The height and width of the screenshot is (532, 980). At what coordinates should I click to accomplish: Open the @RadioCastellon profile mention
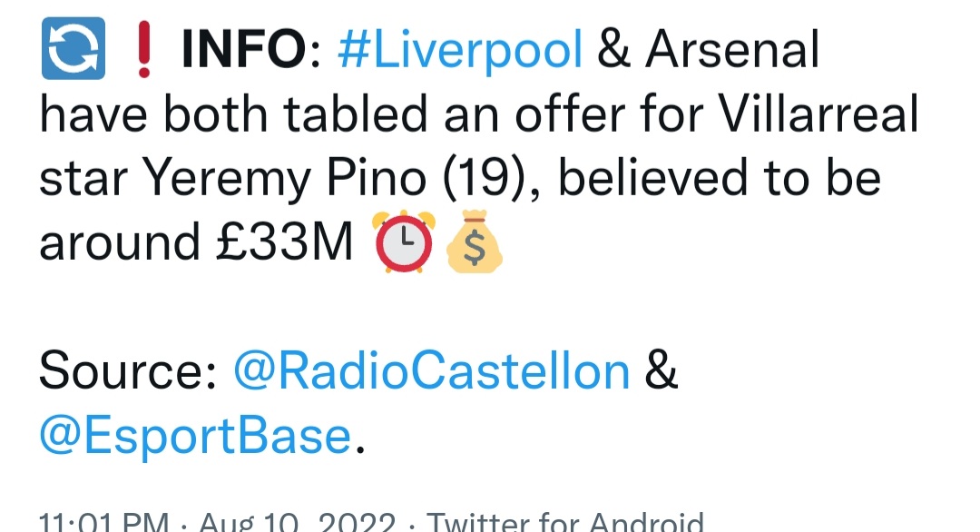[x=431, y=372]
